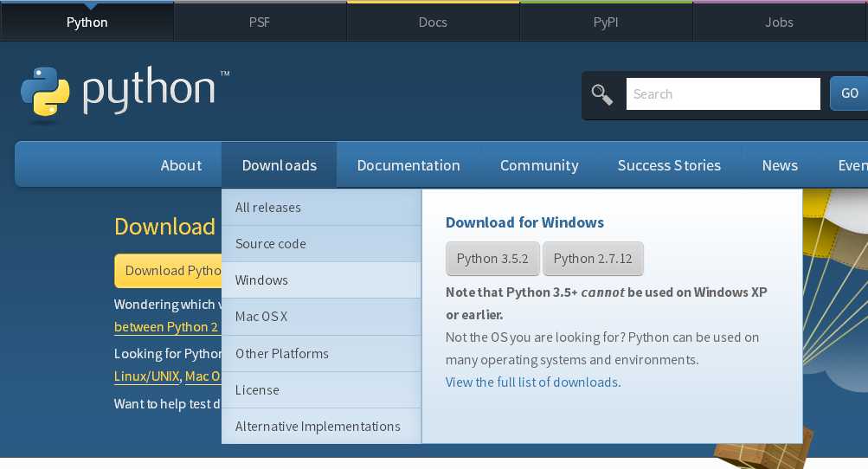Open the Community menu
This screenshot has width=868, height=469.
539,165
